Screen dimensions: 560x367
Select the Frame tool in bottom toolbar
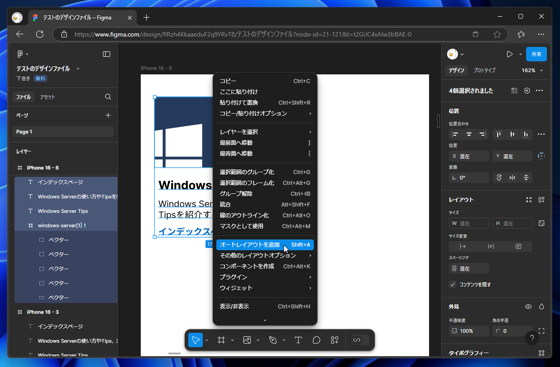coord(221,340)
